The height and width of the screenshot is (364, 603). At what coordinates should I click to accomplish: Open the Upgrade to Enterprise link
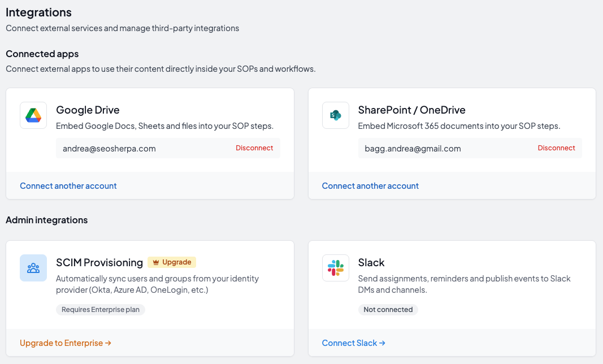[x=66, y=343]
